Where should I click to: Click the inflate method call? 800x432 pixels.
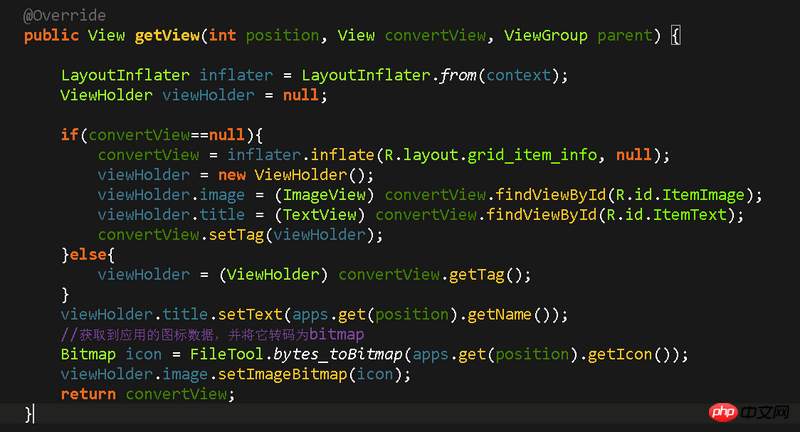pyautogui.click(x=342, y=155)
